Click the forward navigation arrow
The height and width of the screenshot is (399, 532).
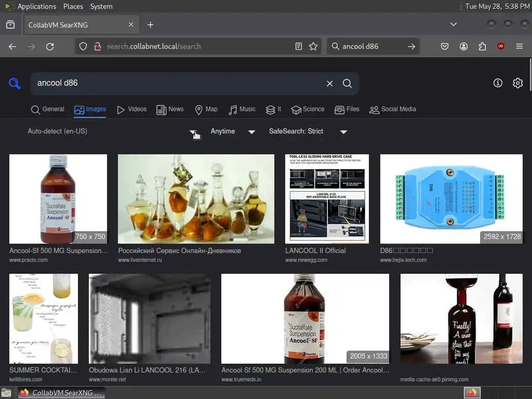[31, 46]
